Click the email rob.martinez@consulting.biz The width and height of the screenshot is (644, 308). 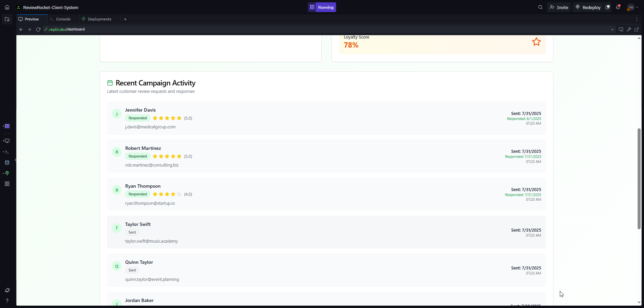[152, 165]
